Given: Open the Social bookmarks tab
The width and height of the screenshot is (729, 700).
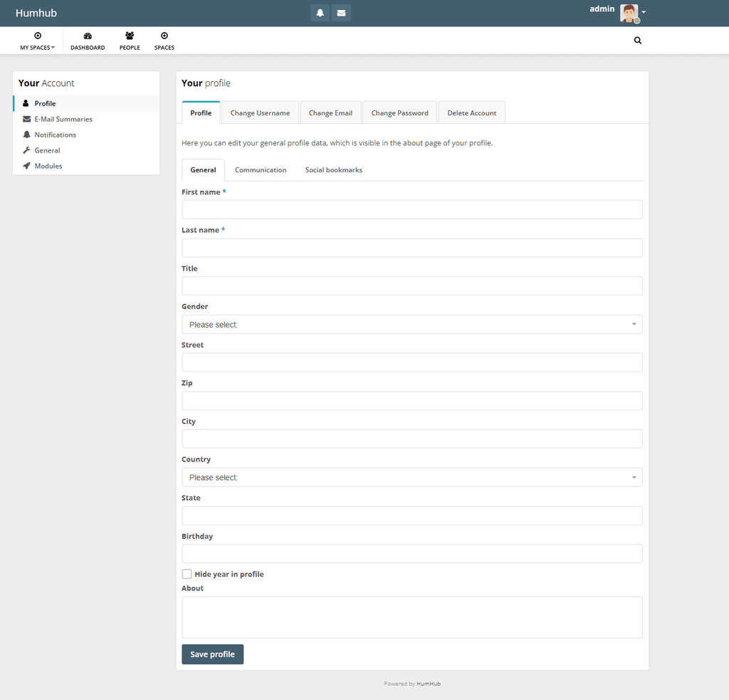Looking at the screenshot, I should [333, 169].
